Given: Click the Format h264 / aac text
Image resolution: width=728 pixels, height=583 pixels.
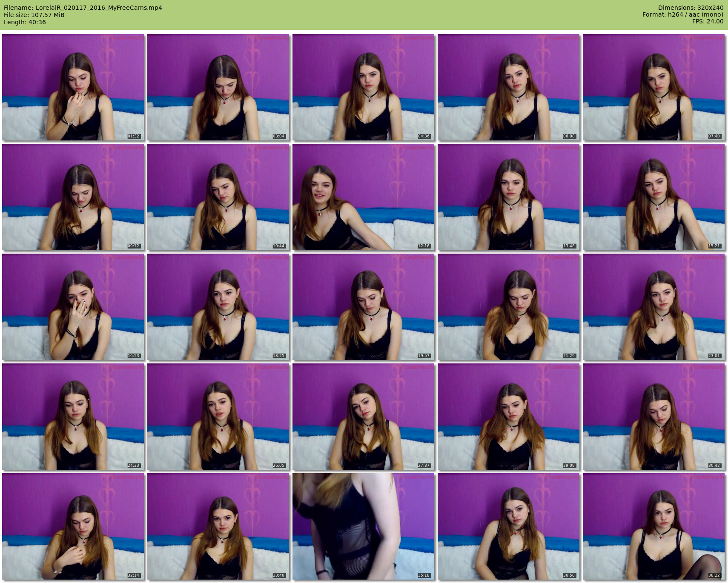Looking at the screenshot, I should click(682, 14).
